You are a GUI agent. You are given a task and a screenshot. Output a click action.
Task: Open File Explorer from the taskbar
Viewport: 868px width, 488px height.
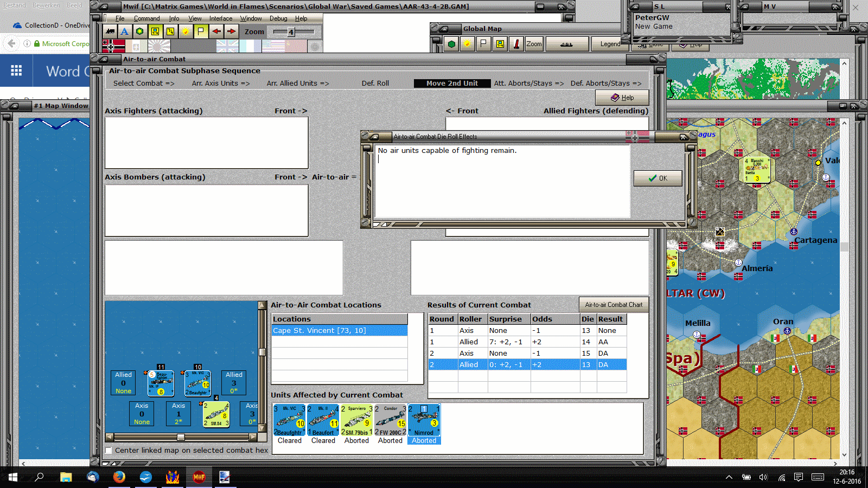66,477
